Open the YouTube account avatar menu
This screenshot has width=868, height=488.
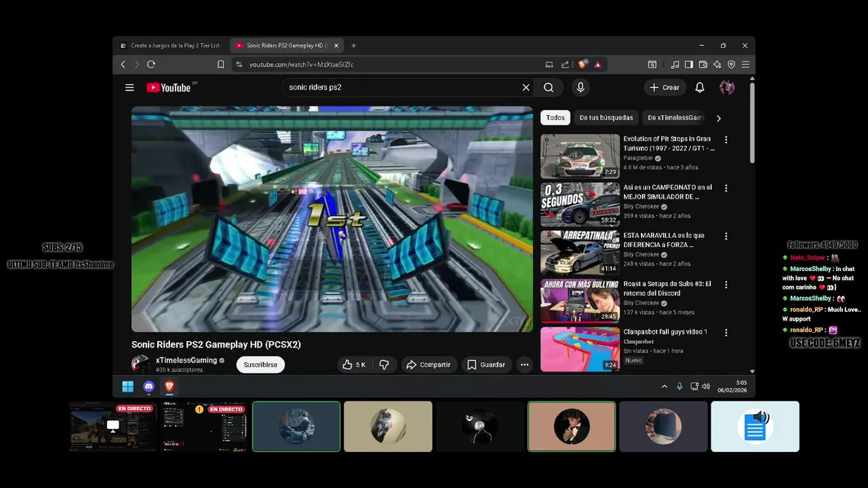727,87
